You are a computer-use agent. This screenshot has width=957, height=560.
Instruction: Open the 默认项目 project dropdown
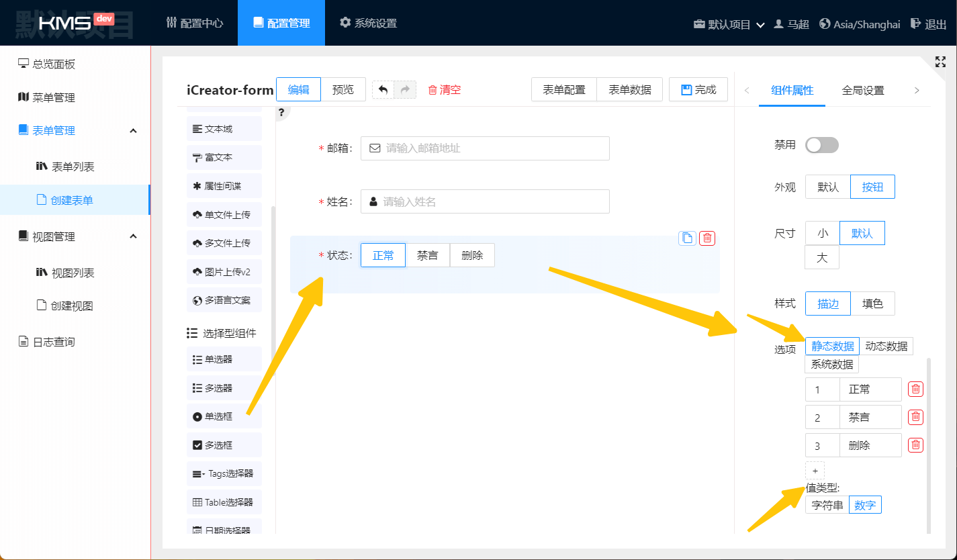pos(729,24)
